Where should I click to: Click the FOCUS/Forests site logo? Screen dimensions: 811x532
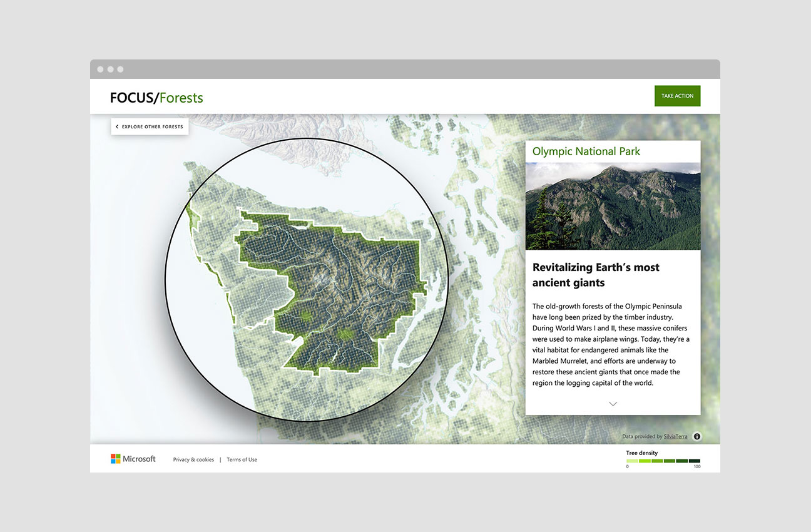pyautogui.click(x=156, y=98)
